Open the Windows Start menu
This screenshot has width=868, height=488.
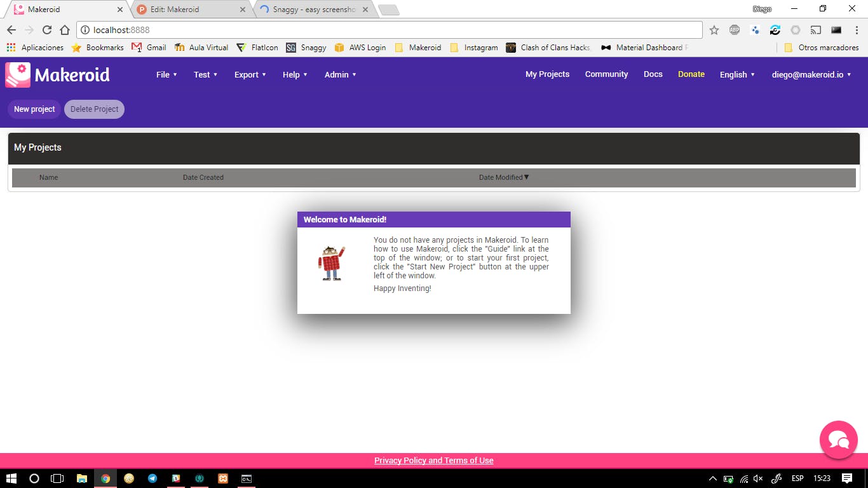click(11, 478)
